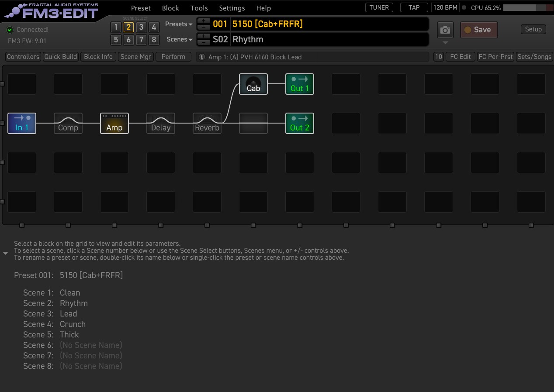Image resolution: width=554 pixels, height=392 pixels.
Task: Open the Scene Mgr
Action: [136, 57]
